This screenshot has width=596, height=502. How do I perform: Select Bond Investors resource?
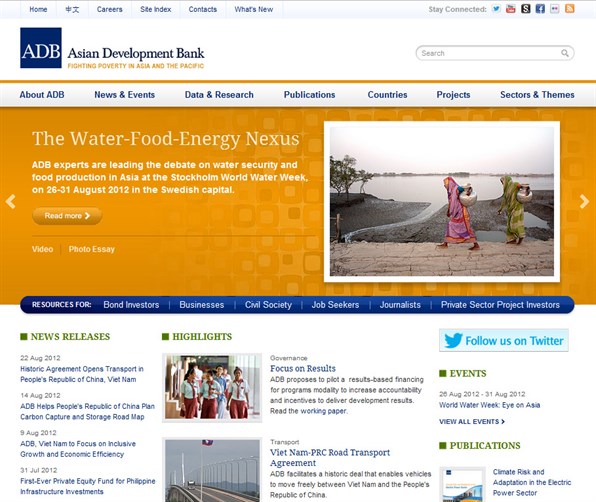[x=131, y=305]
